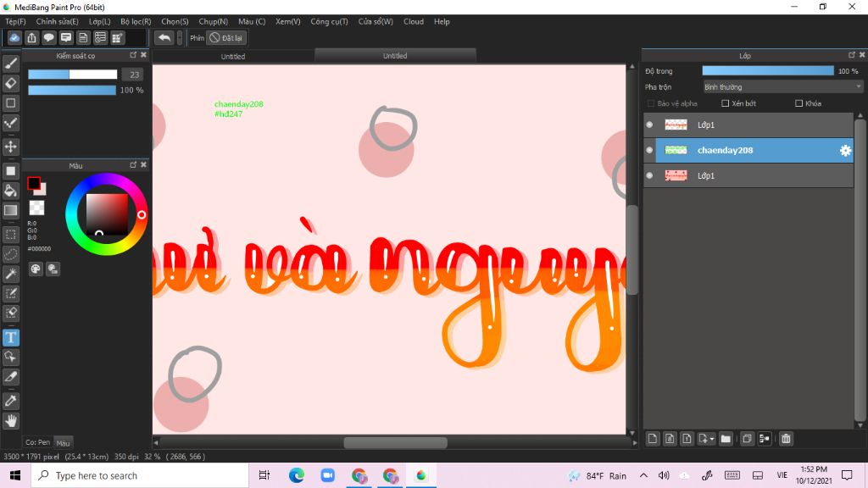868x488 pixels.
Task: Open the Bộ lọc(R) menu
Action: coord(136,21)
